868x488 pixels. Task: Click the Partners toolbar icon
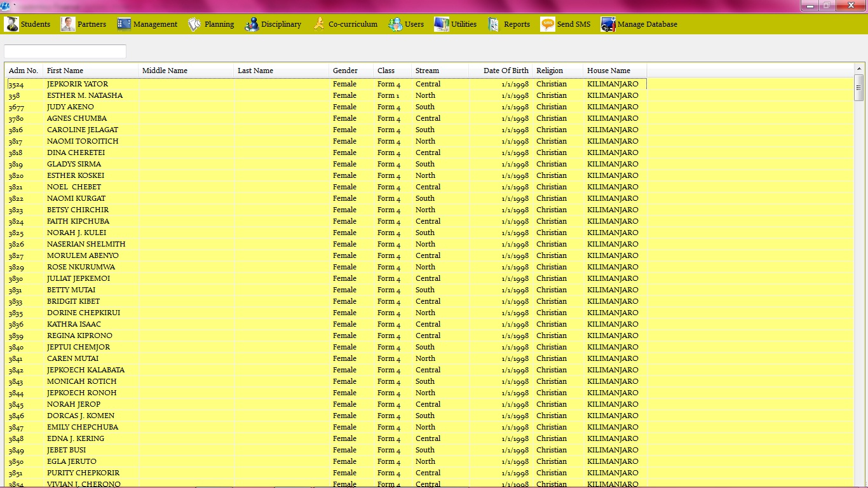(x=68, y=24)
